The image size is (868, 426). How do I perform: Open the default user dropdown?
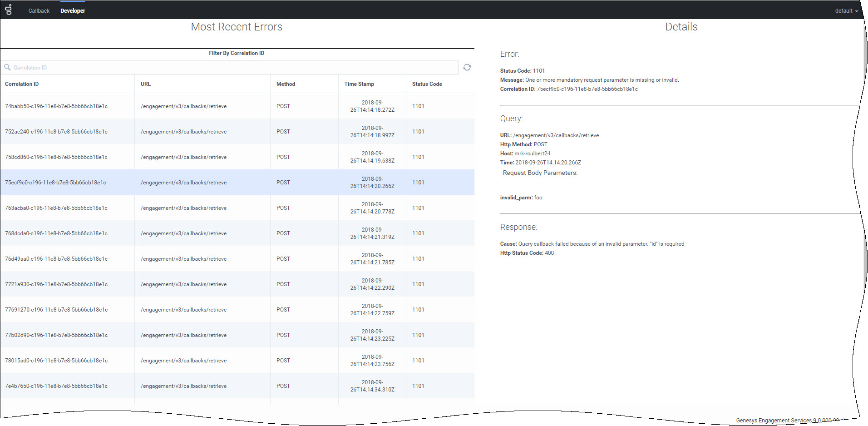(846, 11)
